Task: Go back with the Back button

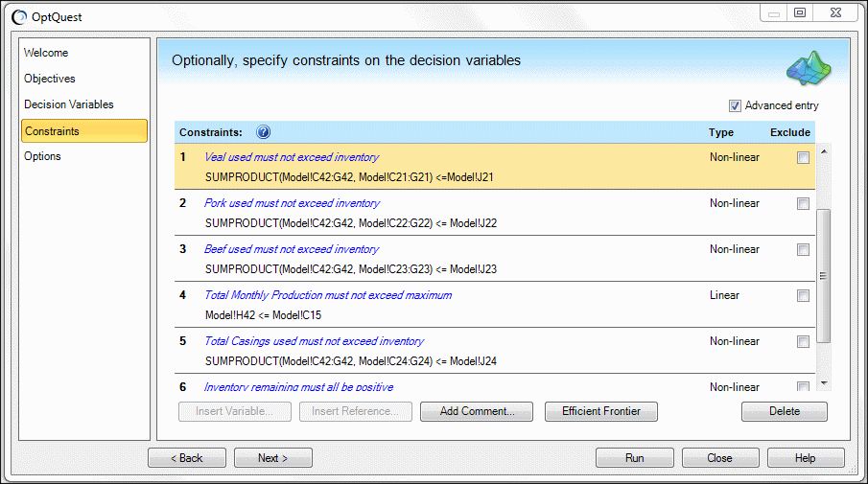Action: click(x=187, y=458)
